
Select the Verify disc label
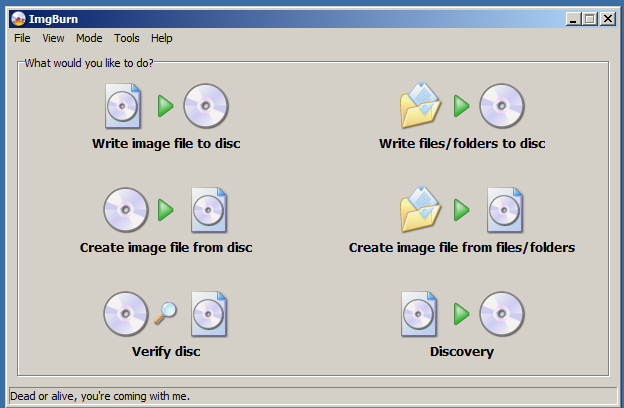pos(166,351)
